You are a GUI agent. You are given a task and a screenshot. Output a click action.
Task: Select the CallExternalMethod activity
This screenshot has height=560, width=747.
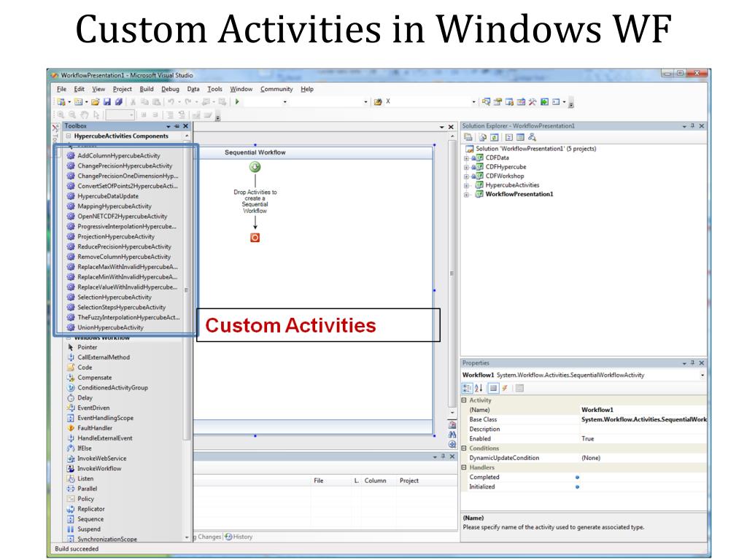[x=104, y=357]
